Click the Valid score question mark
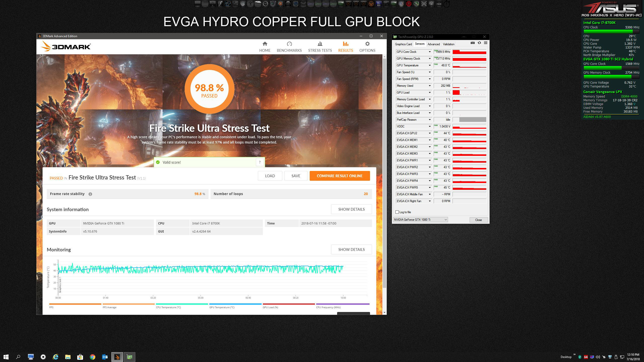Image resolution: width=644 pixels, height=362 pixels. click(260, 162)
